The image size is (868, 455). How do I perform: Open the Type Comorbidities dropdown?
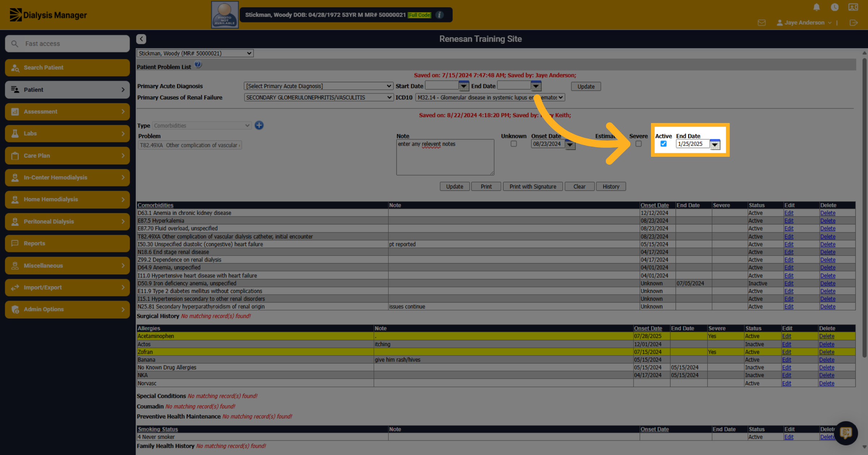pos(202,126)
